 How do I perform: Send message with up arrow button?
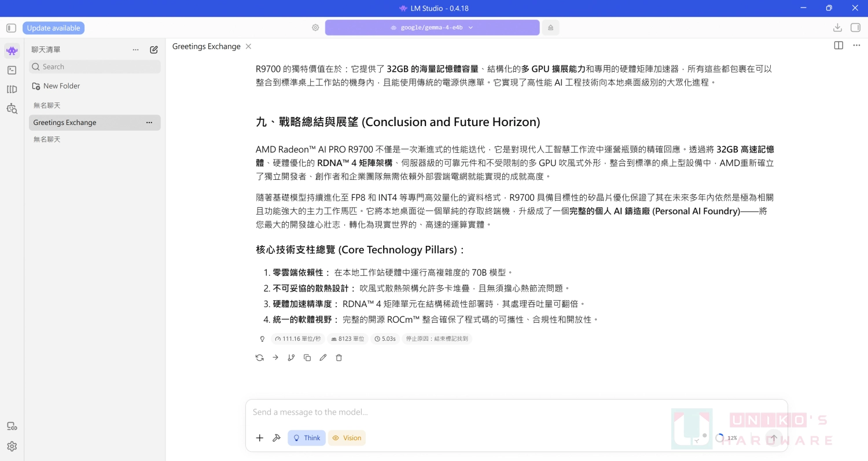[x=773, y=438]
